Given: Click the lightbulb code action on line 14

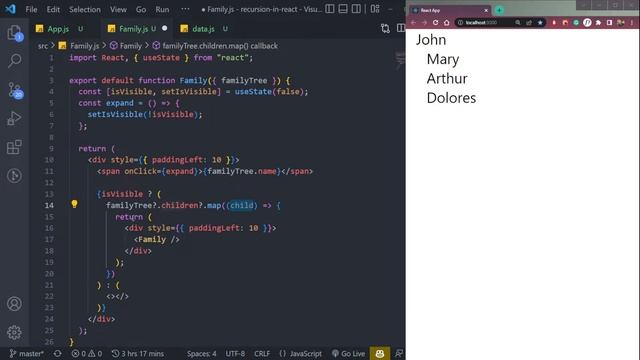Looking at the screenshot, I should [x=74, y=204].
